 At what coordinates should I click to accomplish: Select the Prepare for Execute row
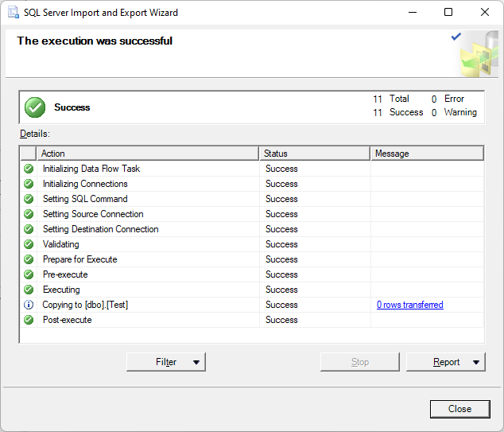[252, 259]
